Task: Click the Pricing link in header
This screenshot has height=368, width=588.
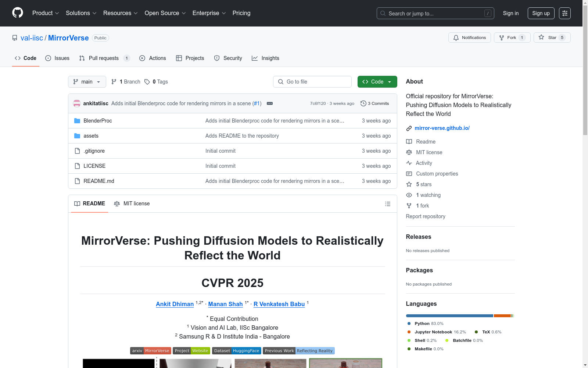Action: click(241, 13)
